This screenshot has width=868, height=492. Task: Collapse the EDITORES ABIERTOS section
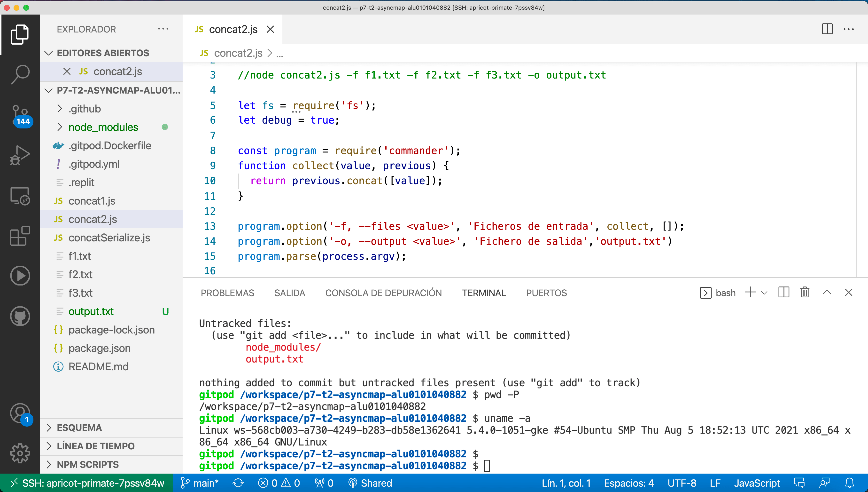(103, 53)
